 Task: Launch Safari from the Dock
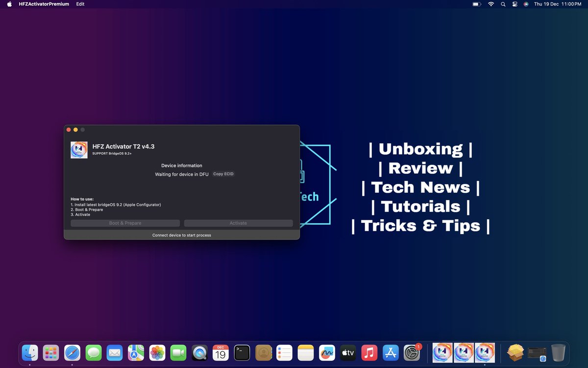pos(72,352)
